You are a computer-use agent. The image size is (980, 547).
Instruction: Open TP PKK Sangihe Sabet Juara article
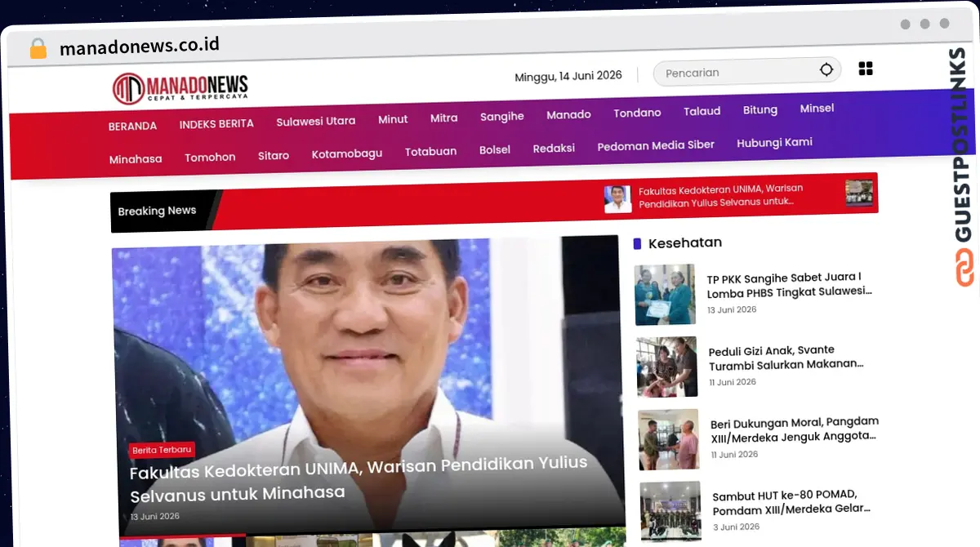click(790, 284)
